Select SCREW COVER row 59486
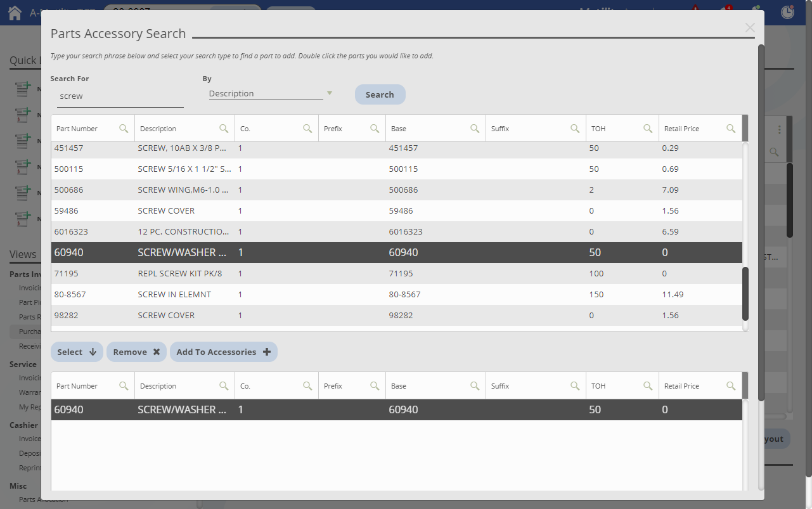 [x=397, y=210]
